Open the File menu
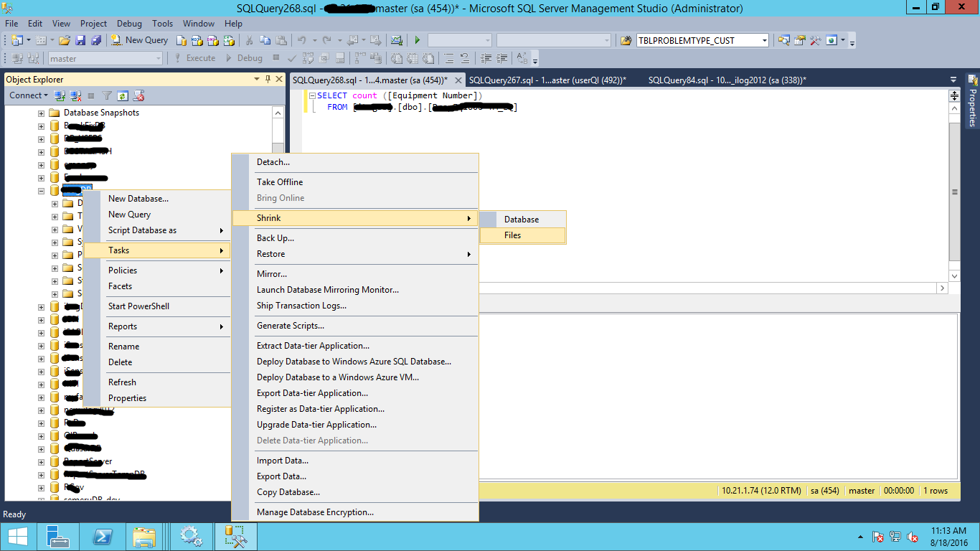This screenshot has height=551, width=980. (11, 24)
